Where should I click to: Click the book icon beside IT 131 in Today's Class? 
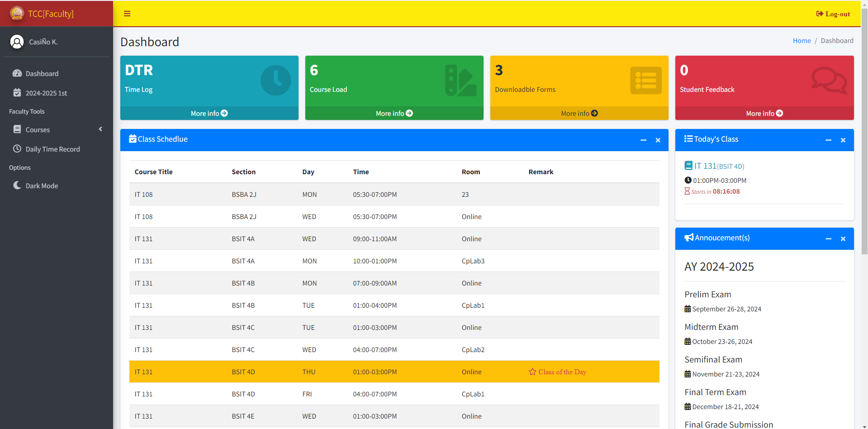[x=688, y=166]
